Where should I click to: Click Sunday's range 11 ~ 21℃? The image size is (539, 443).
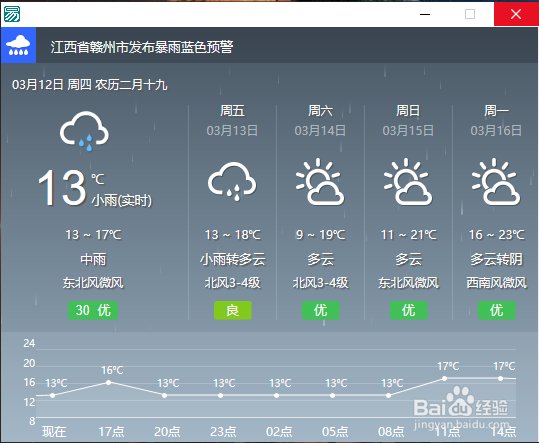(409, 235)
